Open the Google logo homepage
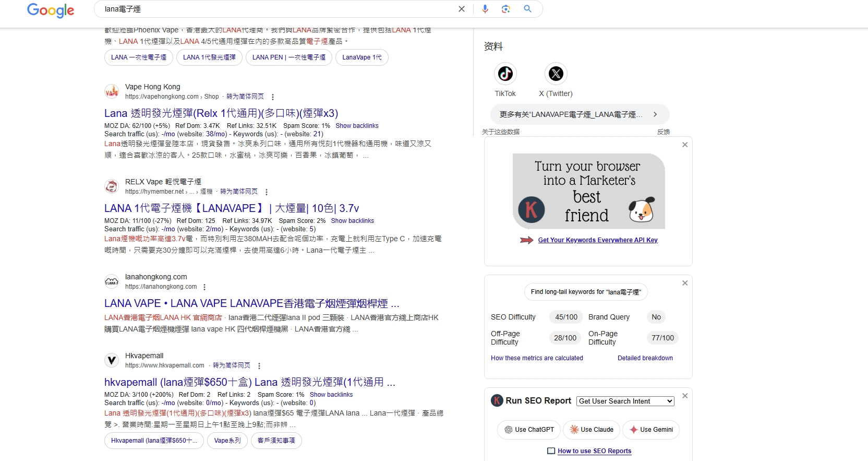The height and width of the screenshot is (461, 868). pyautogui.click(x=51, y=10)
